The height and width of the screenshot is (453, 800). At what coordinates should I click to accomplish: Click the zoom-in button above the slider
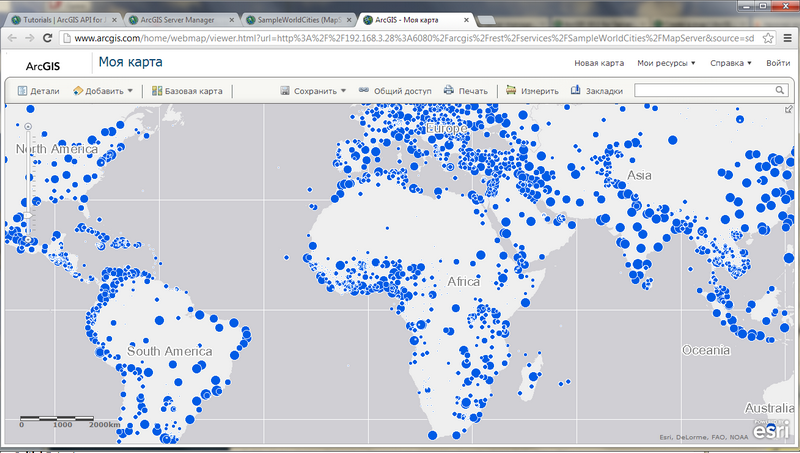tap(28, 126)
